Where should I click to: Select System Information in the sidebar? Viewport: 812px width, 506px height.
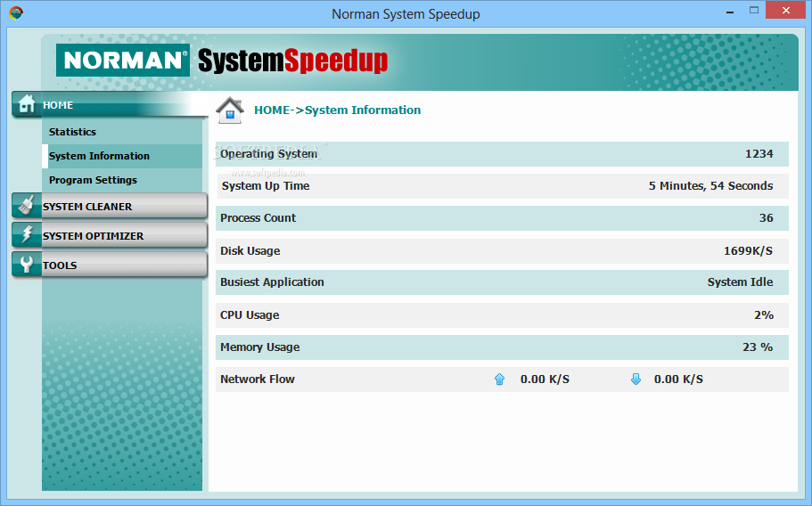point(122,156)
